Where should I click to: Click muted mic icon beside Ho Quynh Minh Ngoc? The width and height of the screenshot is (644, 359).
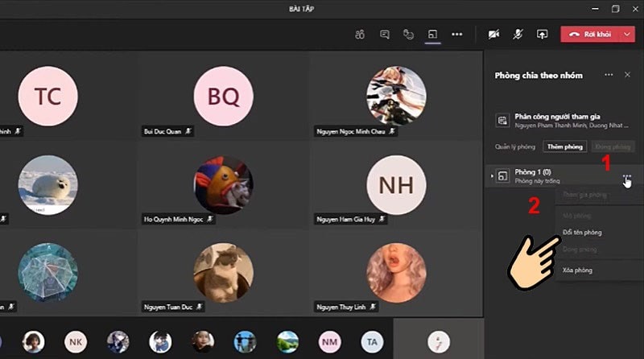210,219
